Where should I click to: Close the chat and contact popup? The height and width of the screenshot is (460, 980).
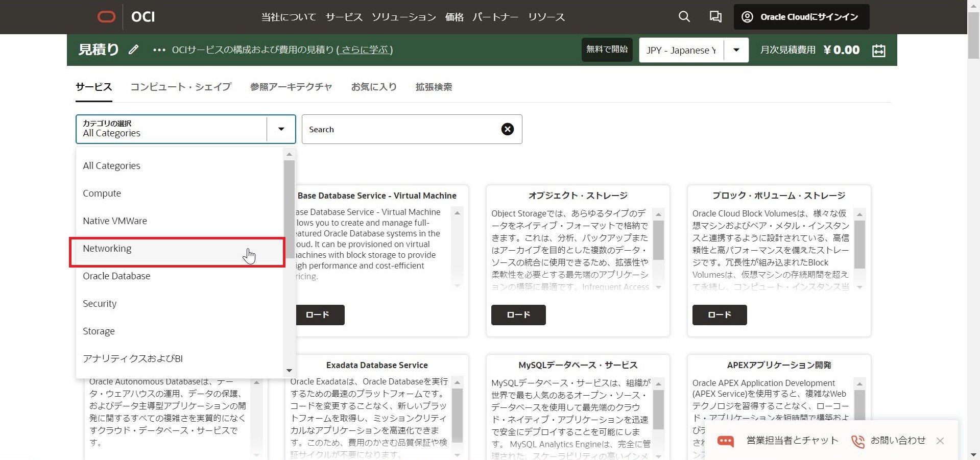pos(940,441)
